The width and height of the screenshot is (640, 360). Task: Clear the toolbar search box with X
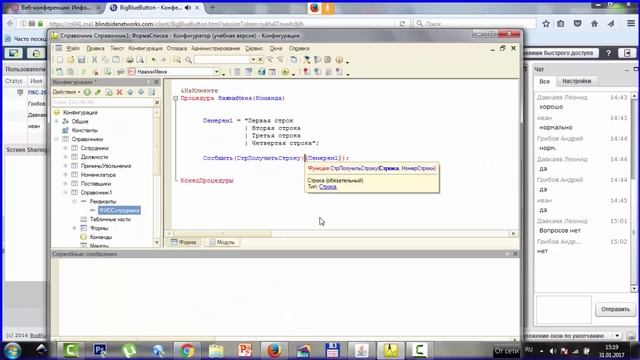[x=260, y=60]
